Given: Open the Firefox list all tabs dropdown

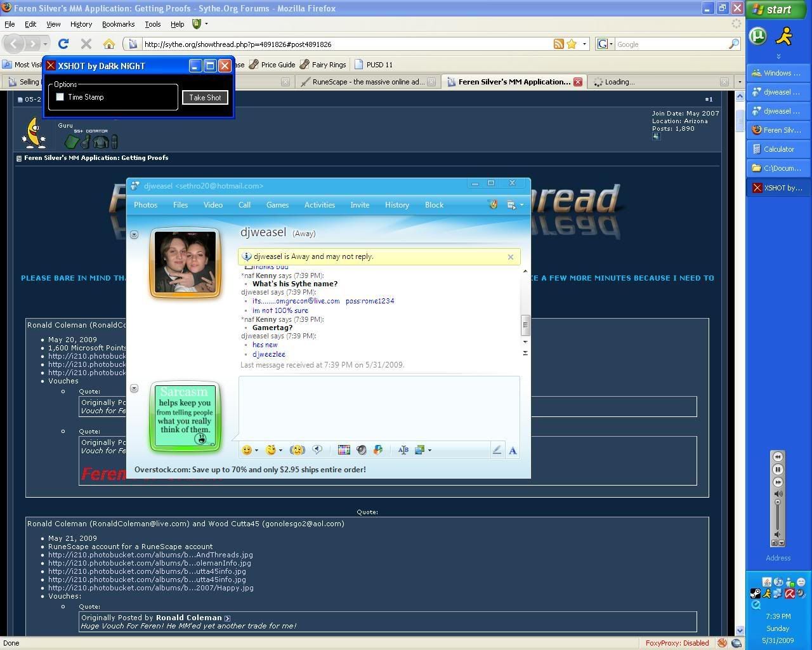Looking at the screenshot, I should [x=739, y=82].
